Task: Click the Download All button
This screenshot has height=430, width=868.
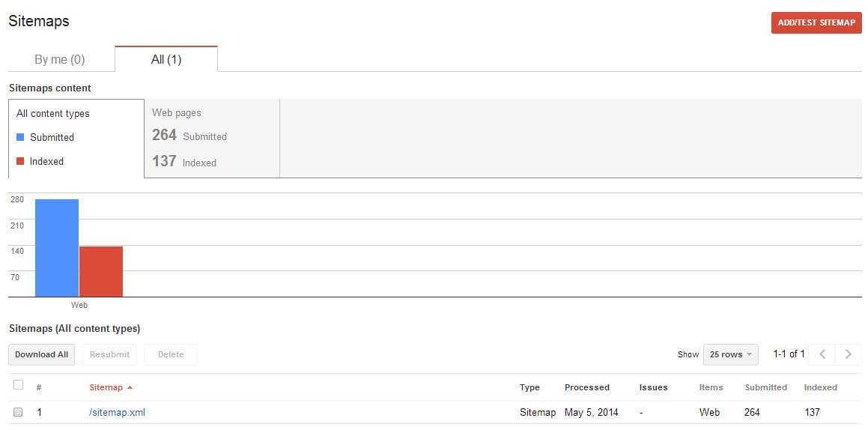Action: pos(41,355)
